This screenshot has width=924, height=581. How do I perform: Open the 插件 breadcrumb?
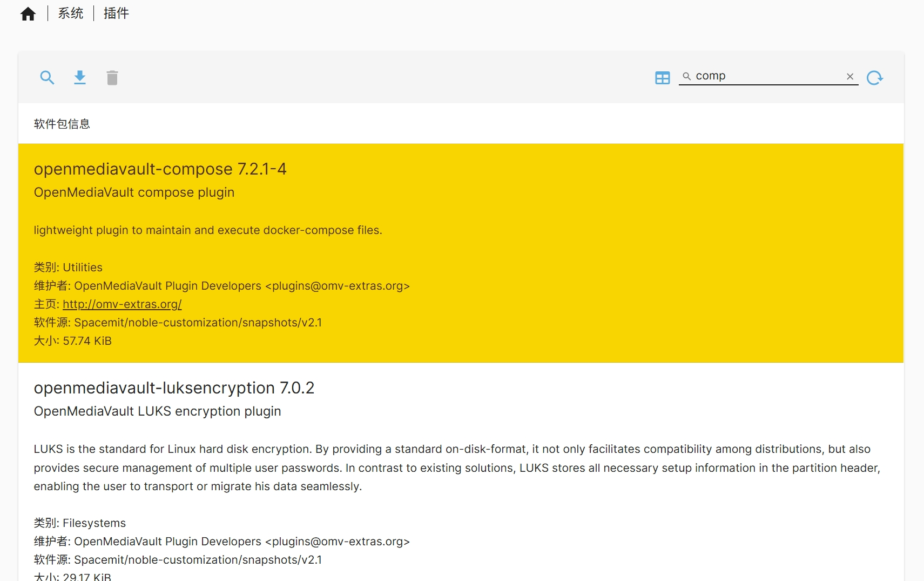pyautogui.click(x=116, y=14)
